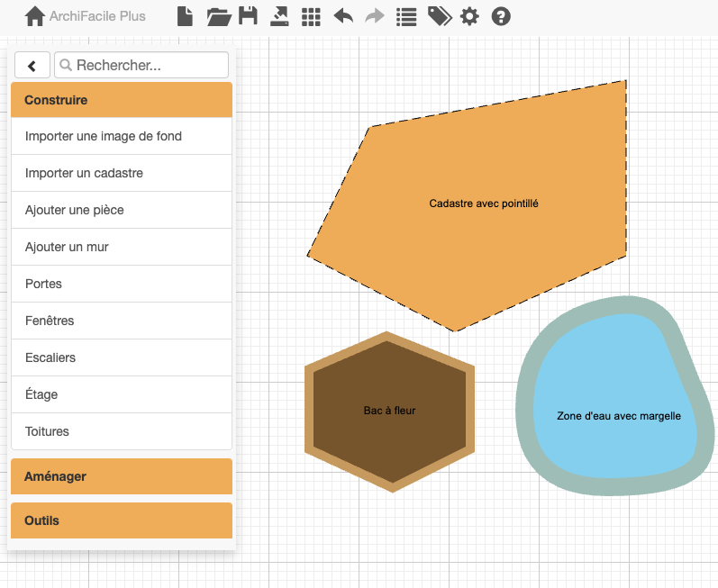Click the export download icon
718x588 pixels.
(x=279, y=16)
